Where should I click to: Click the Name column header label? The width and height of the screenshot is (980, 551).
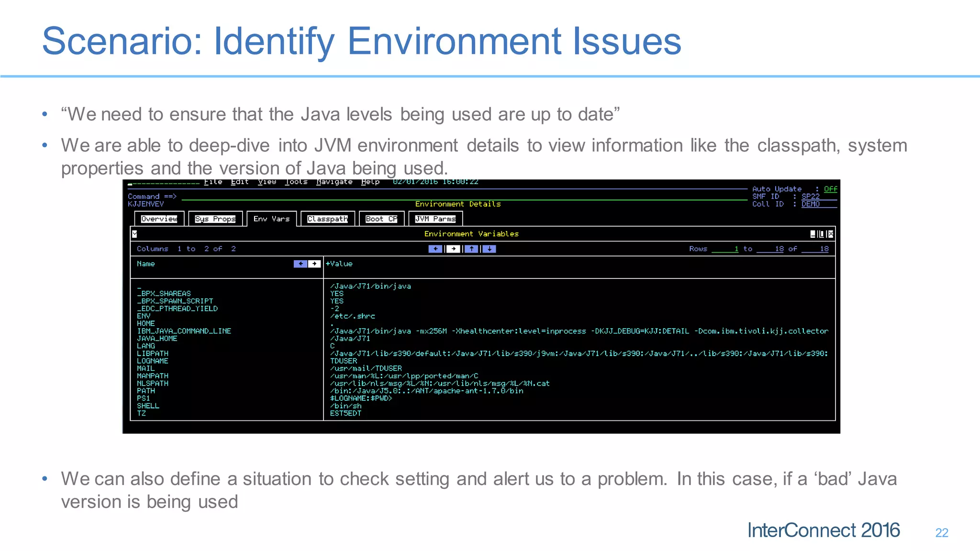146,264
